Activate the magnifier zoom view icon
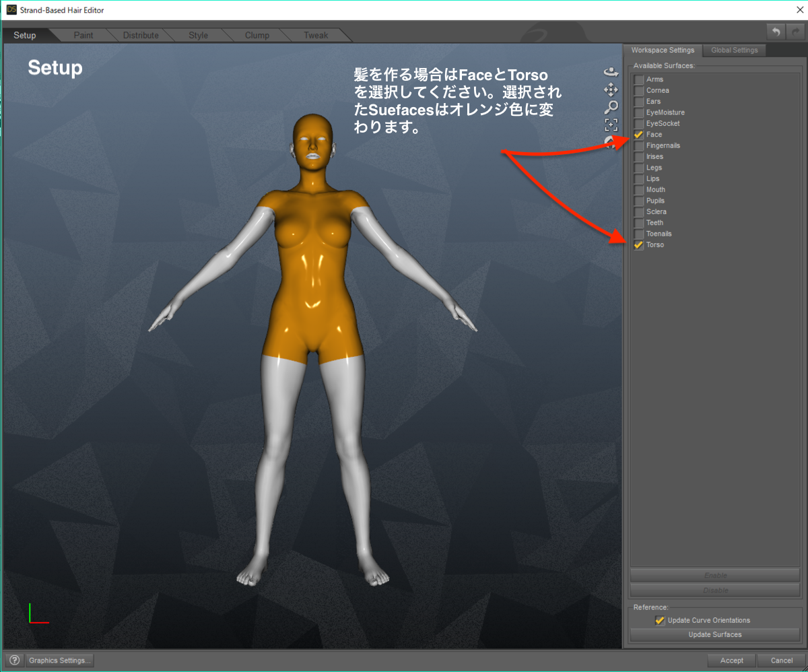This screenshot has width=808, height=672. [611, 107]
